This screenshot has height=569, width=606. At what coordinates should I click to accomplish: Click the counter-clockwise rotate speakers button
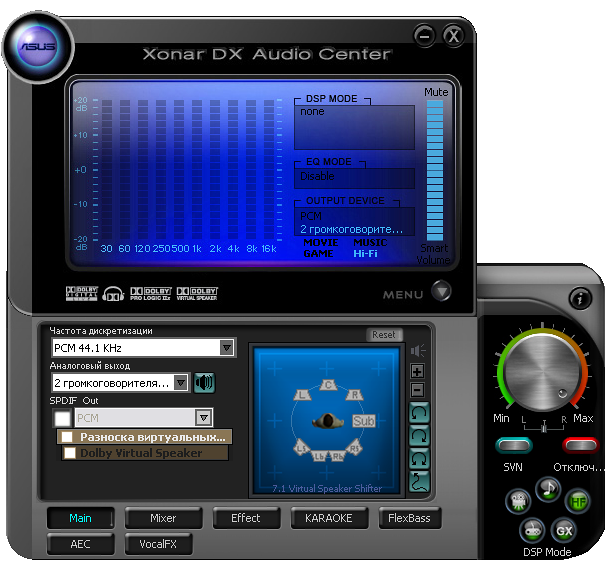point(419,413)
